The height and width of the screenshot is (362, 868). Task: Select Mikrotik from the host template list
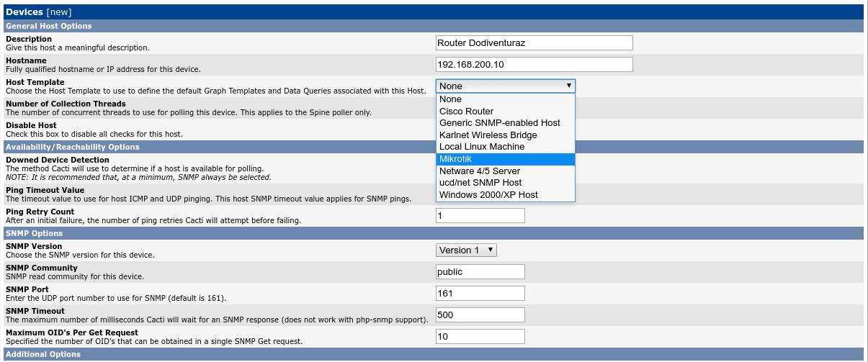point(506,159)
